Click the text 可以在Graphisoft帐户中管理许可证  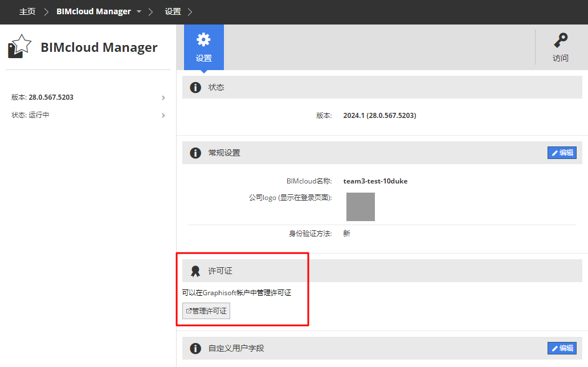point(236,293)
